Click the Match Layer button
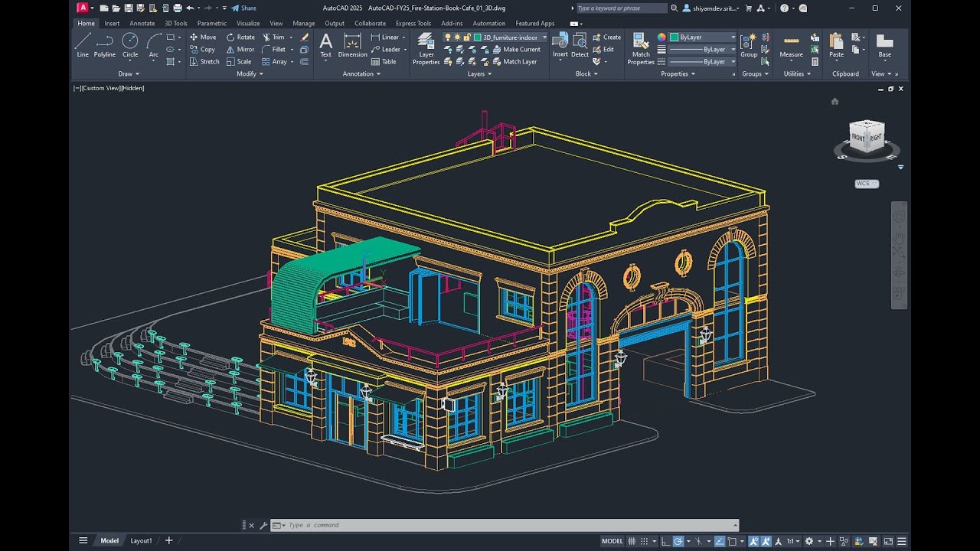980x551 pixels. click(x=514, y=61)
